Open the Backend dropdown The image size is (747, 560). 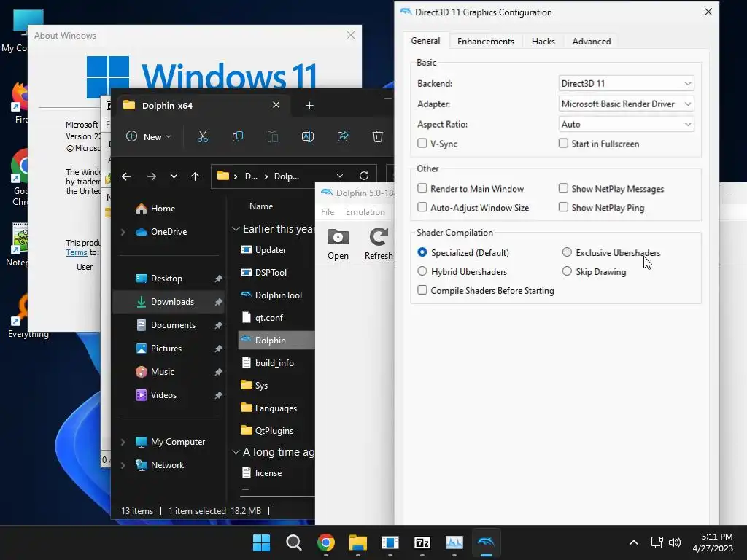click(x=626, y=83)
